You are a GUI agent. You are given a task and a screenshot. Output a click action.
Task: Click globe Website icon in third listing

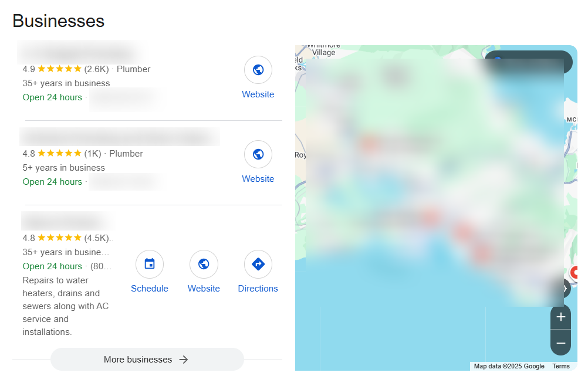coord(204,265)
